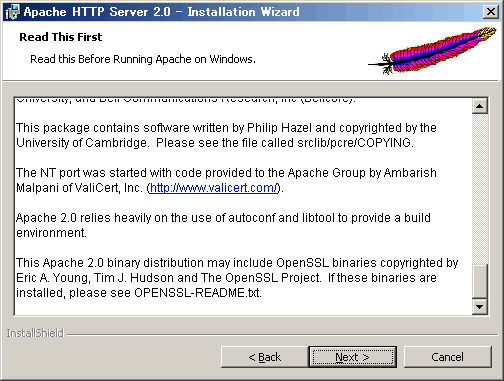Image resolution: width=504 pixels, height=381 pixels.
Task: Click the text 'OPENSSL-README.txt'
Action: click(x=197, y=293)
